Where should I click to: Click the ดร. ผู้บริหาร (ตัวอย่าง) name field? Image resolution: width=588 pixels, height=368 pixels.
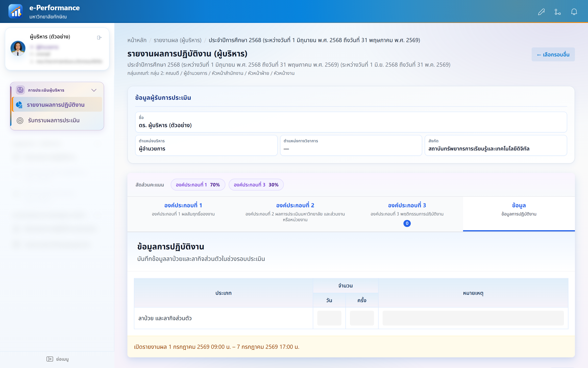[x=351, y=122]
